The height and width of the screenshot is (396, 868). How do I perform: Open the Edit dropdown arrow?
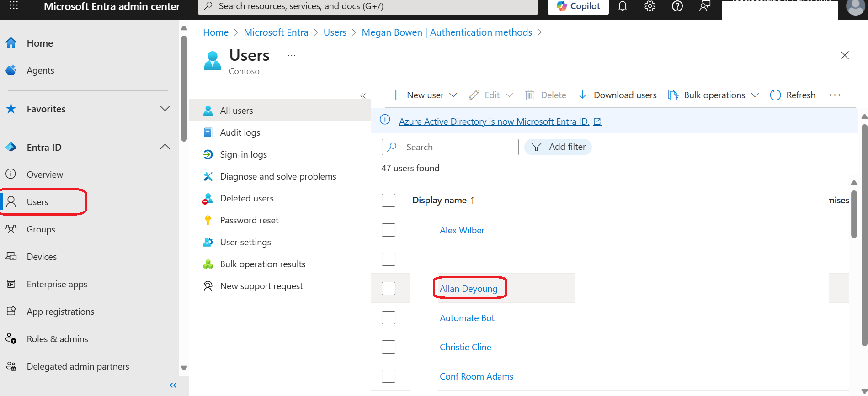tap(510, 95)
